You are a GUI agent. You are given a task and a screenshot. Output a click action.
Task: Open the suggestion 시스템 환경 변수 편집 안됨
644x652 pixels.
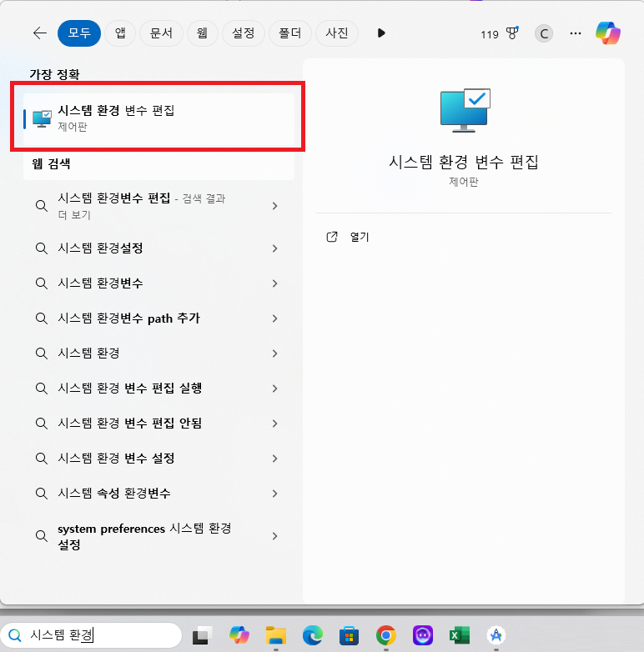click(x=159, y=424)
